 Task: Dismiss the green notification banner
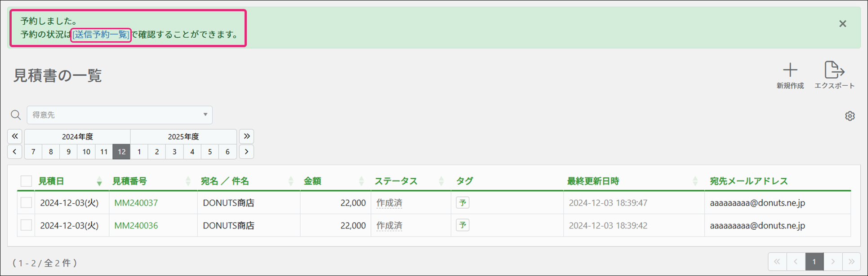point(843,24)
